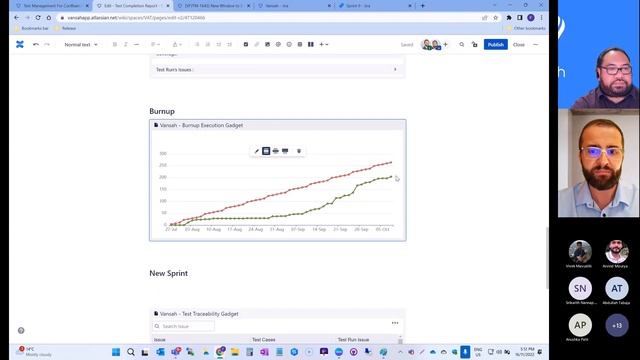Click the Test Run Issue column header
The width and height of the screenshot is (640, 360).
click(353, 340)
